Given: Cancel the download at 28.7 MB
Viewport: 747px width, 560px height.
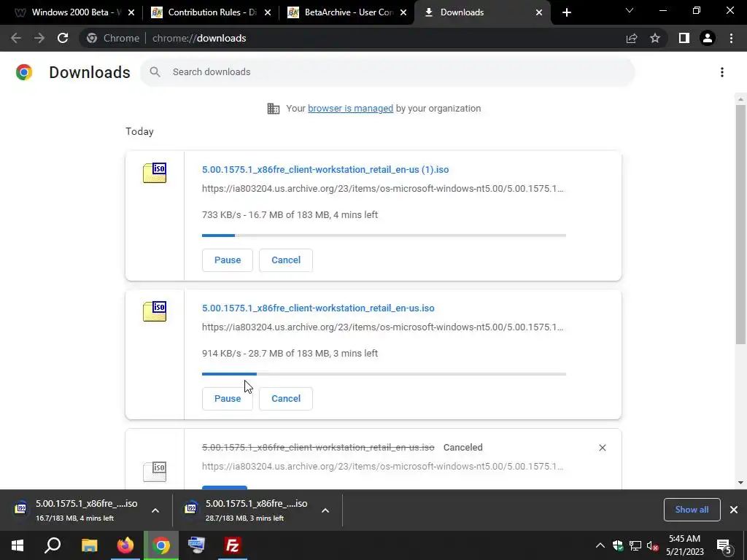Looking at the screenshot, I should [286, 399].
